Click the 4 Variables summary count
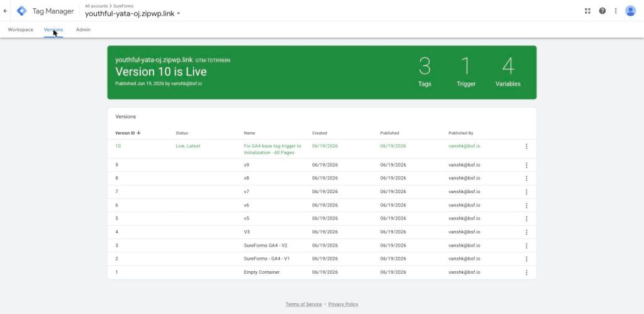644x314 pixels. pos(508,72)
